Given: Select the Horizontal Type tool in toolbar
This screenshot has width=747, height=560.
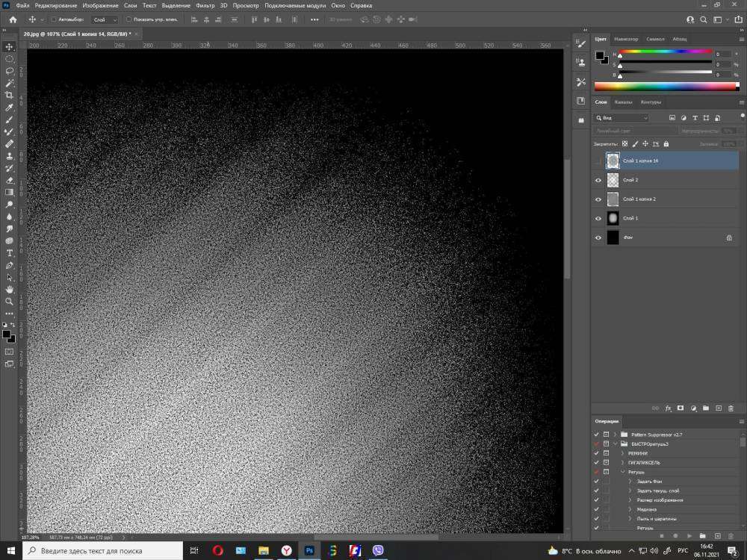Looking at the screenshot, I should click(10, 253).
